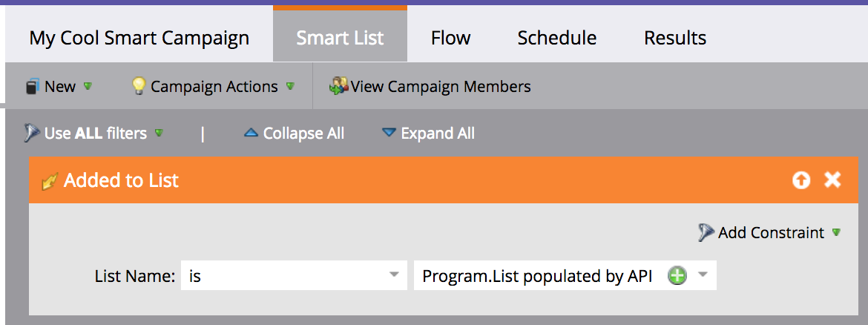Screen dimensions: 868x325
Task: Click the Add Constraint funnel icon
Action: point(706,233)
